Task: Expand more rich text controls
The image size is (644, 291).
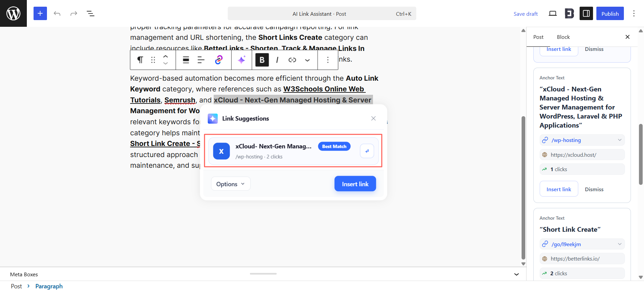Action: [x=307, y=60]
